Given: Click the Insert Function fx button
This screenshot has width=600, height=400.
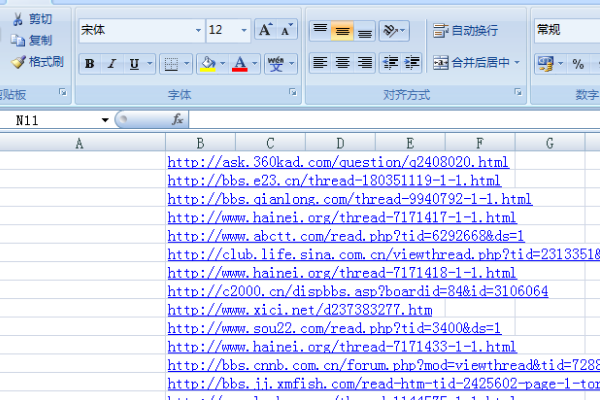Looking at the screenshot, I should [x=178, y=120].
